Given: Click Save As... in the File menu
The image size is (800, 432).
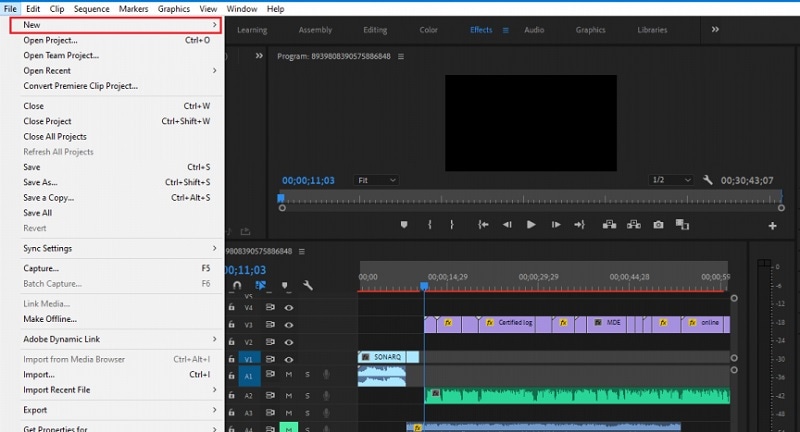Looking at the screenshot, I should coord(41,183).
